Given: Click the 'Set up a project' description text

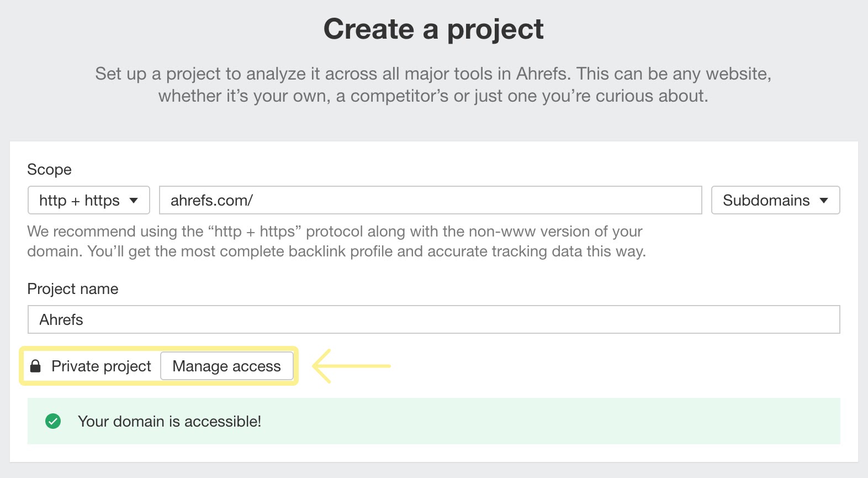Looking at the screenshot, I should 433,73.
